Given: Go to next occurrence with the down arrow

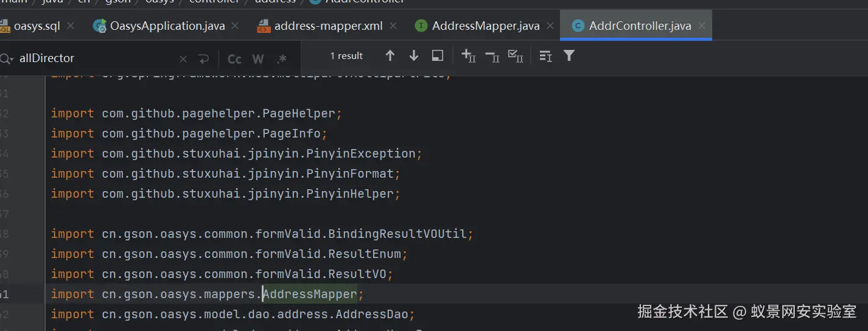Looking at the screenshot, I should point(414,55).
